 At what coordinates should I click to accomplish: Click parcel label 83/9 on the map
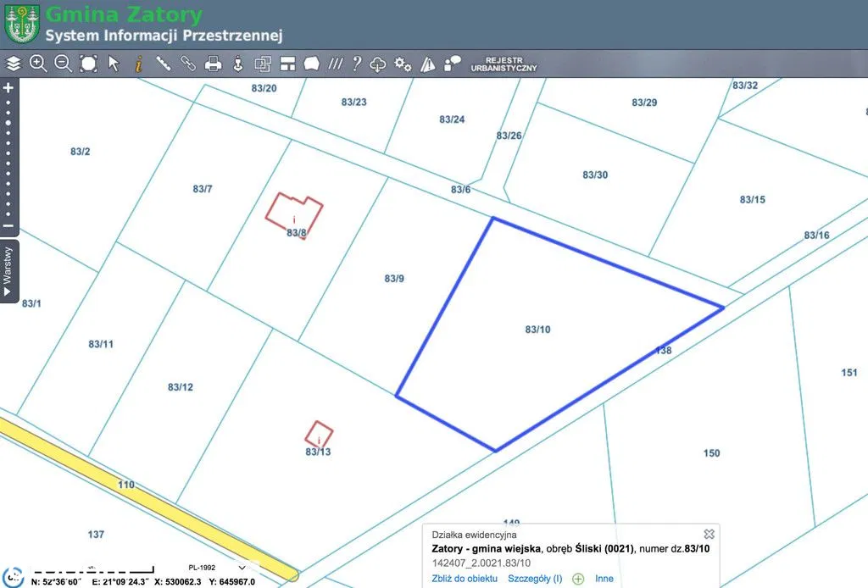[394, 278]
